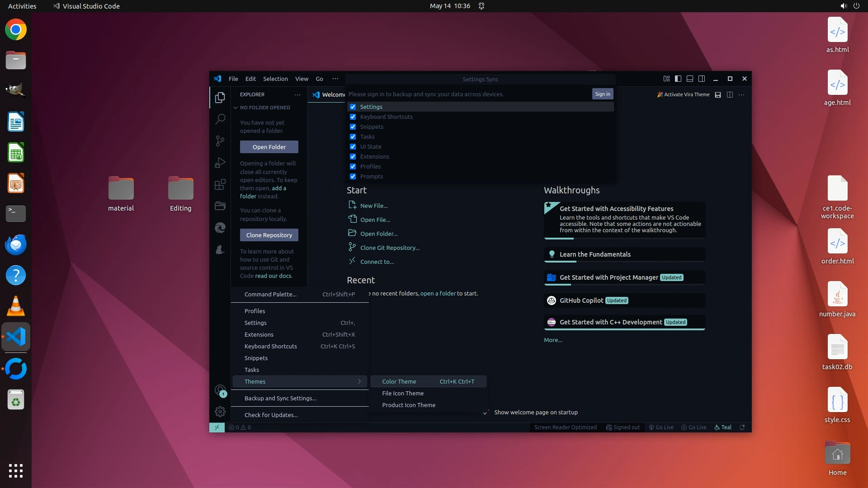Click the Accounts icon in activity bar

click(x=220, y=390)
